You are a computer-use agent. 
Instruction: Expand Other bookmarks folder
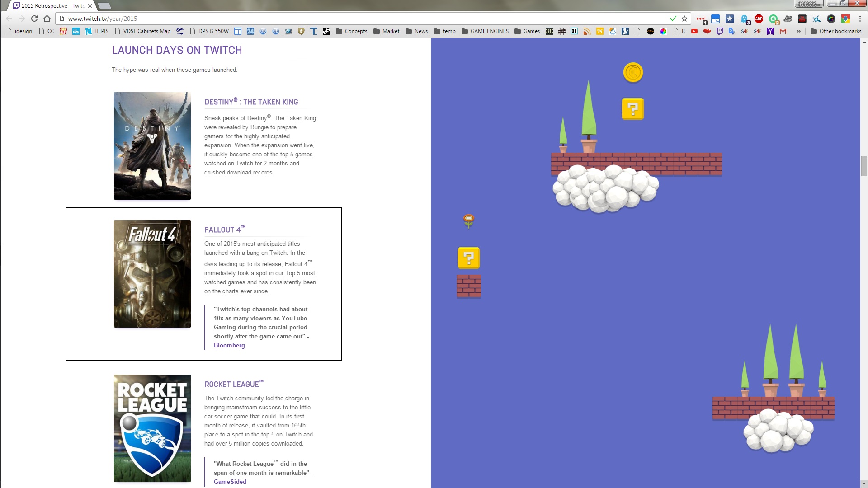coord(836,31)
